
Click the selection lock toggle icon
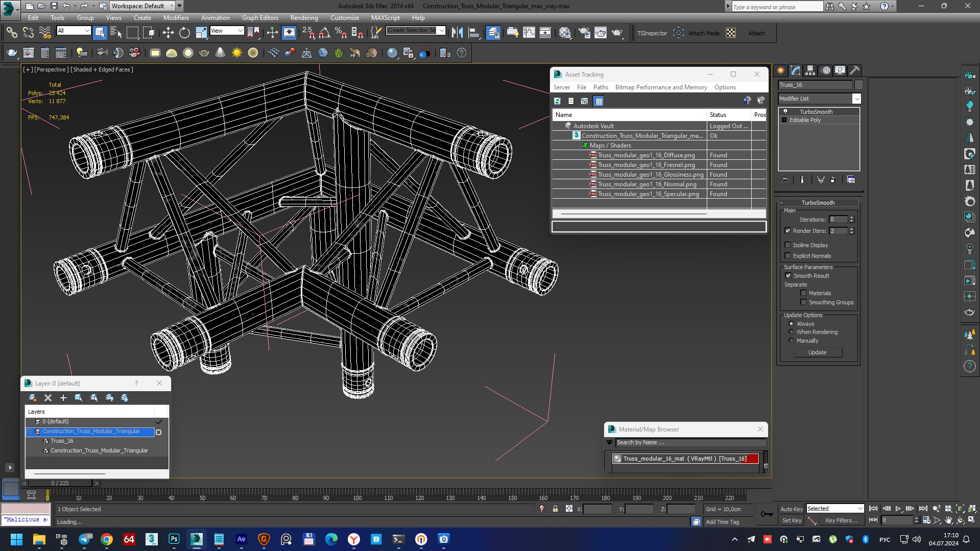(x=555, y=509)
